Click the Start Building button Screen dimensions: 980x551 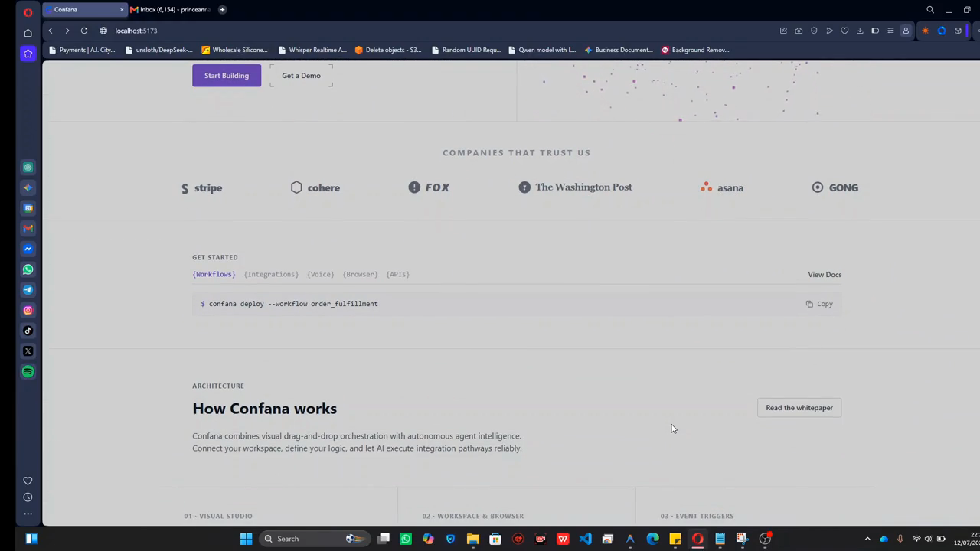pyautogui.click(x=227, y=76)
